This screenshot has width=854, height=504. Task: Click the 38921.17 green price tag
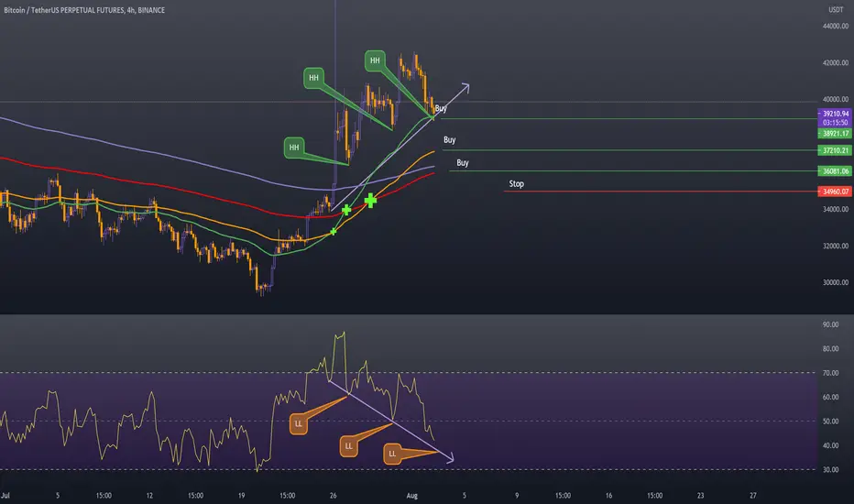coord(836,134)
